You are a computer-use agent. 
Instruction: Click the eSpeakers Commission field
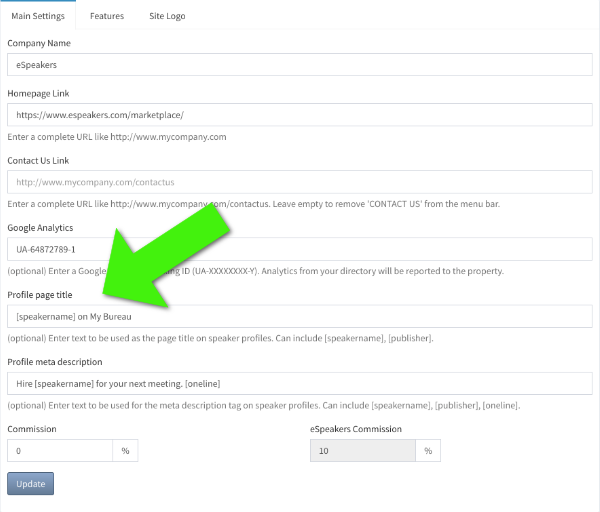(x=363, y=451)
